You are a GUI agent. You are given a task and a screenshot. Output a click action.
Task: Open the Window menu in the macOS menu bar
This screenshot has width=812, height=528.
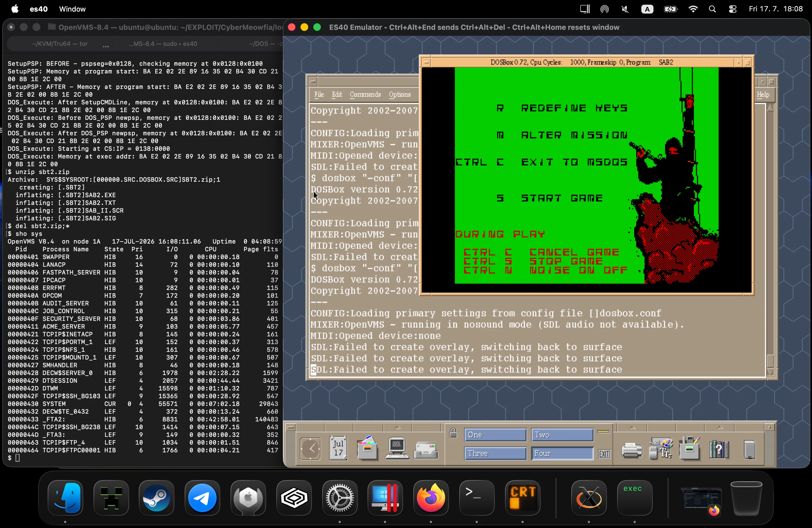click(x=72, y=9)
